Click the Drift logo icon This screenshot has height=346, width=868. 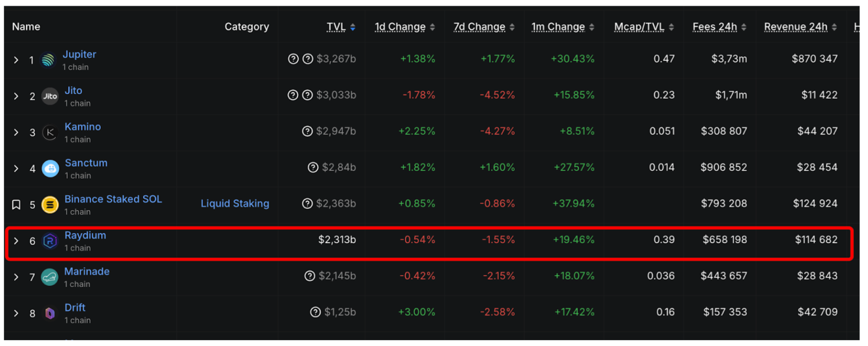coord(50,313)
